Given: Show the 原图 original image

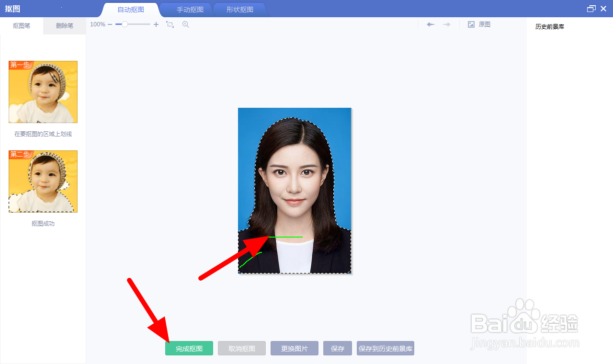Looking at the screenshot, I should [x=479, y=24].
